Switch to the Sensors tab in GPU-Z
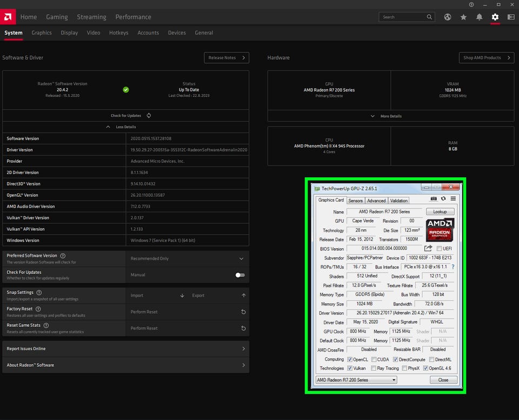This screenshot has width=519, height=420. (356, 201)
